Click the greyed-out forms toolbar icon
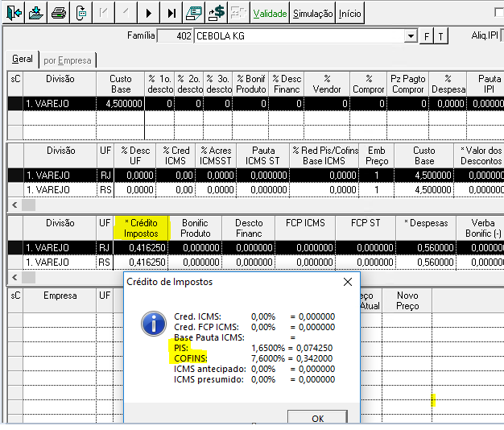 click(238, 13)
